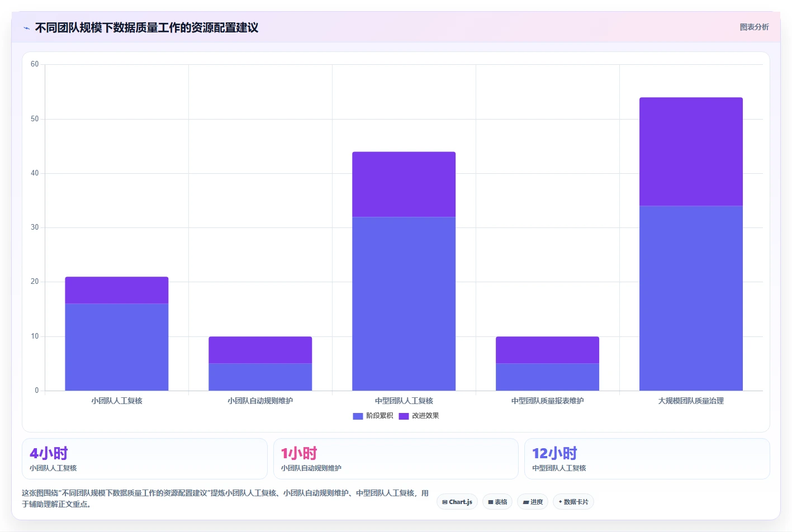Screen dimensions: 792x532
Task: Click the blue segment of 中型团队质量报表维护 bar
Action: [548, 377]
